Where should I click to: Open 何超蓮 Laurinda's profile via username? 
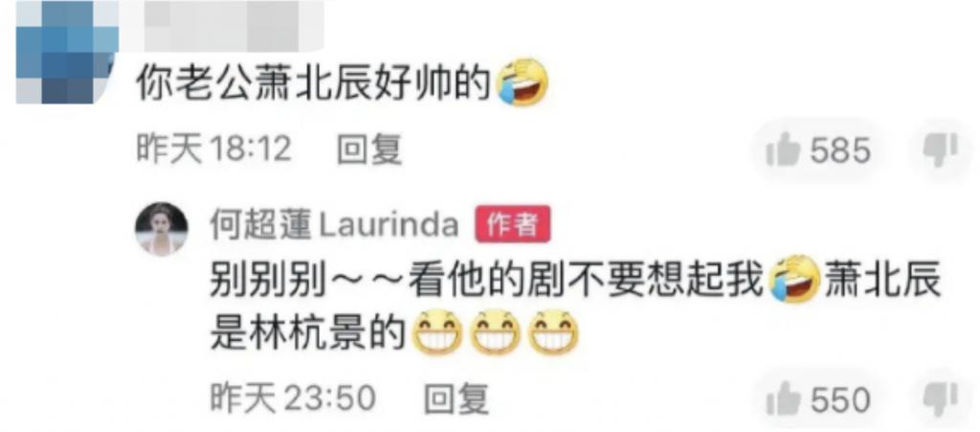334,224
